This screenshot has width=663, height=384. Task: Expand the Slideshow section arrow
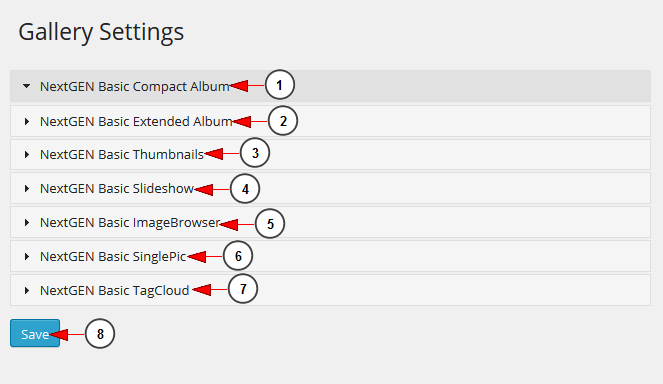[x=27, y=188]
